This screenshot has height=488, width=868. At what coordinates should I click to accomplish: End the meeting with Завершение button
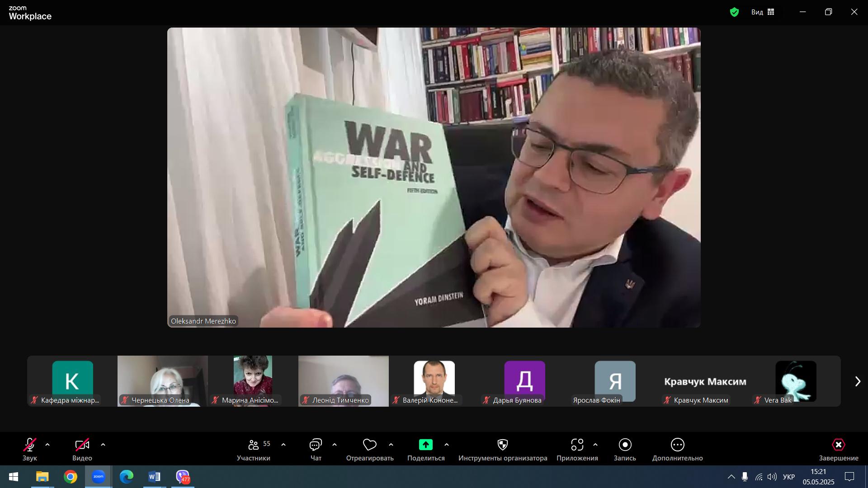pos(839,450)
